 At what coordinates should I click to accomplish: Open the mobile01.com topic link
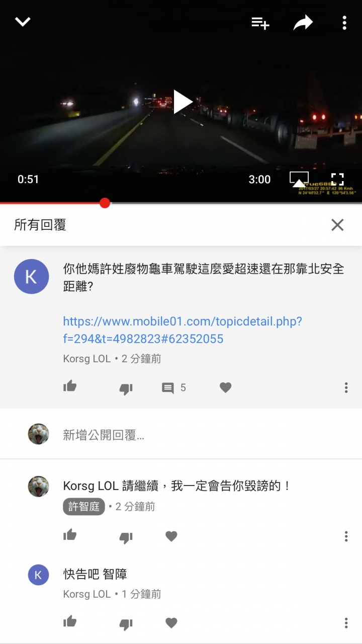[x=183, y=330]
